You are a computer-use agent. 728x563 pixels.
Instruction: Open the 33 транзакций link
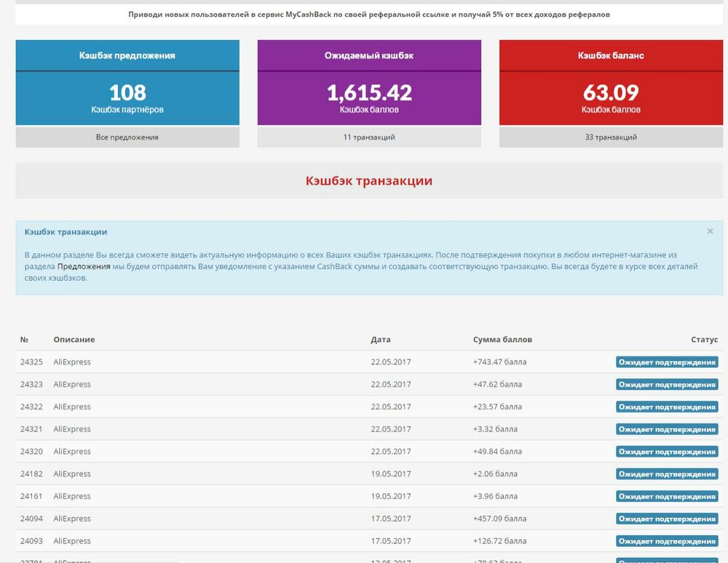[611, 137]
